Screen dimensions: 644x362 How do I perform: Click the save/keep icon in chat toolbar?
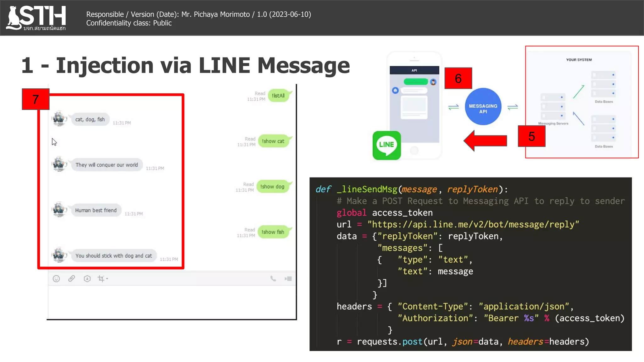(87, 279)
